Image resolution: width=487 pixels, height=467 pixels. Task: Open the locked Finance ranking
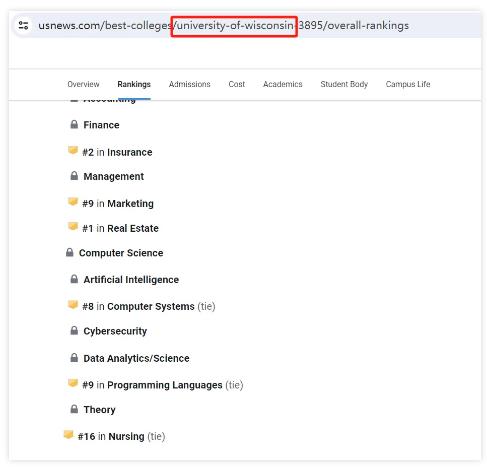tap(101, 125)
